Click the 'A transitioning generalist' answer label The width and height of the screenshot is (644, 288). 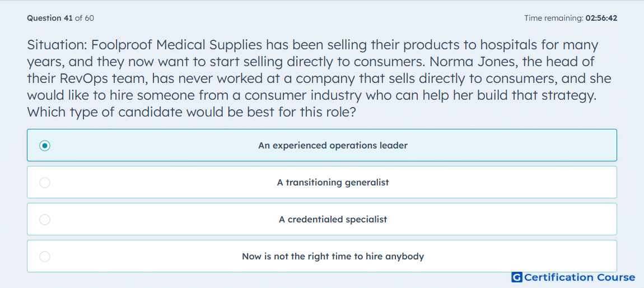[x=333, y=183]
